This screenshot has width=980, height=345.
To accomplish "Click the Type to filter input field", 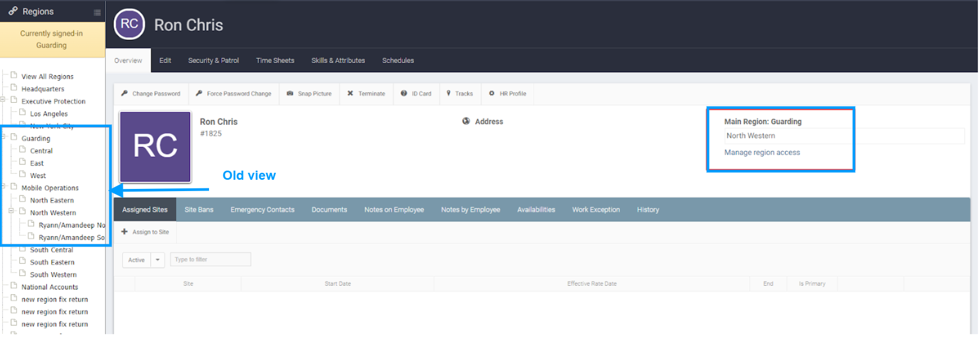I will coord(211,259).
